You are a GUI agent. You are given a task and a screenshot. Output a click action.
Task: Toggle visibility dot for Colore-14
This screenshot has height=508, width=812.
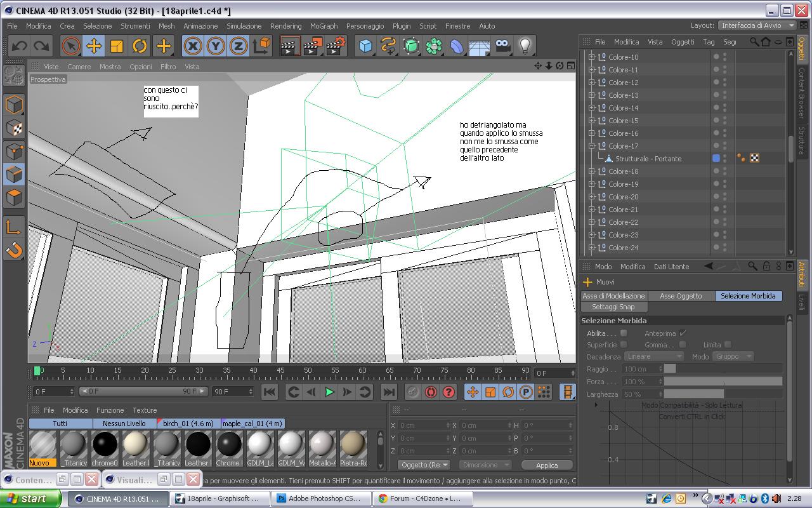click(716, 108)
